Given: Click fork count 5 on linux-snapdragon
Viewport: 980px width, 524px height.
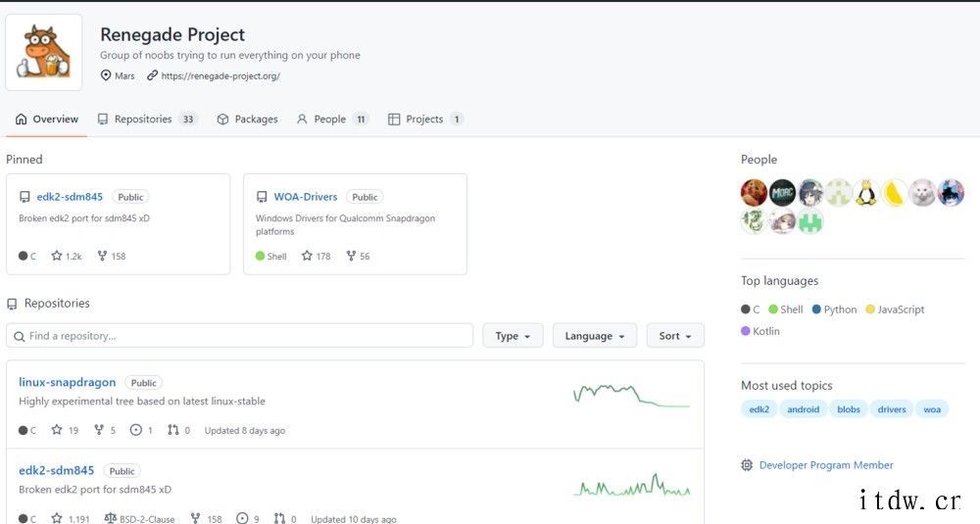Looking at the screenshot, I should pyautogui.click(x=105, y=430).
